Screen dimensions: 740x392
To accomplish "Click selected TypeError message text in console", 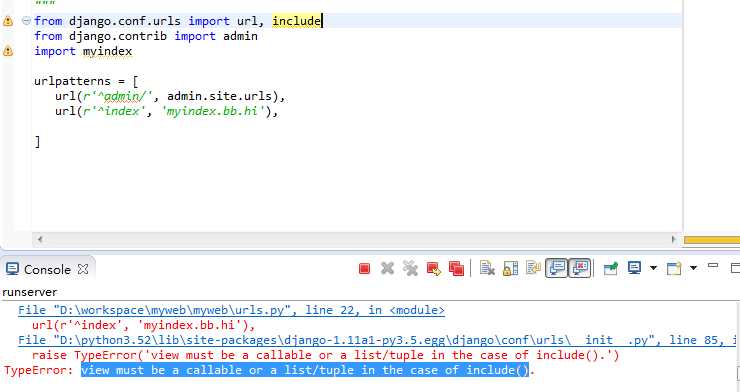I will (305, 370).
